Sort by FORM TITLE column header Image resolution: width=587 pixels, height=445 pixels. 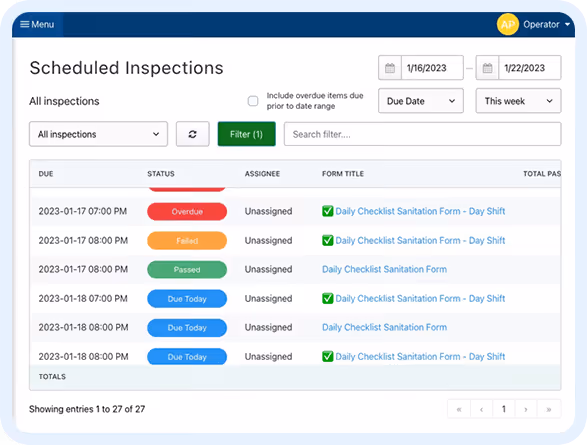click(x=343, y=174)
